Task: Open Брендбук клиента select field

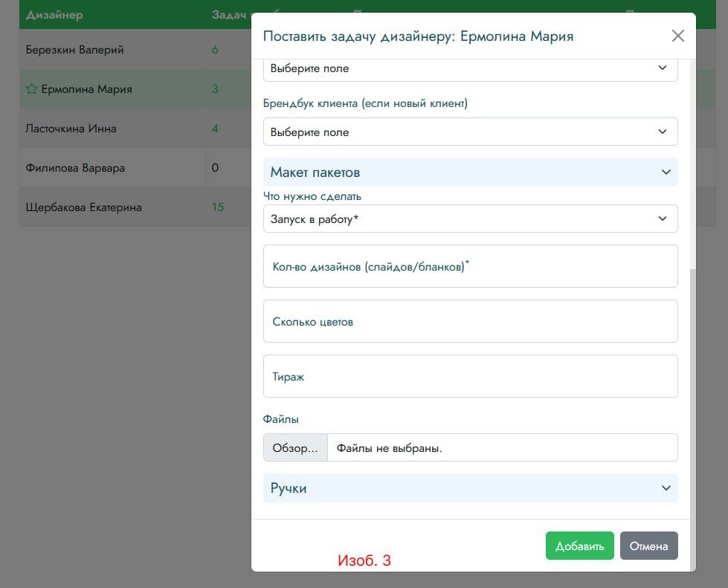Action: pos(470,132)
